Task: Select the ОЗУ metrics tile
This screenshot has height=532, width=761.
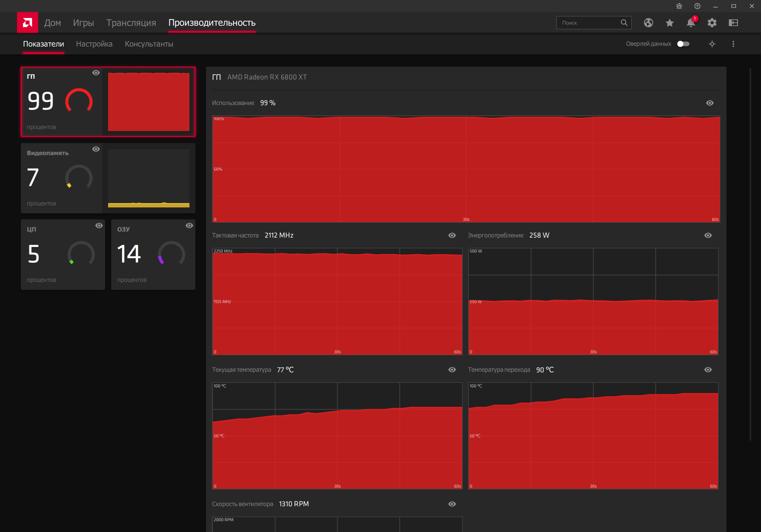Action: click(153, 255)
